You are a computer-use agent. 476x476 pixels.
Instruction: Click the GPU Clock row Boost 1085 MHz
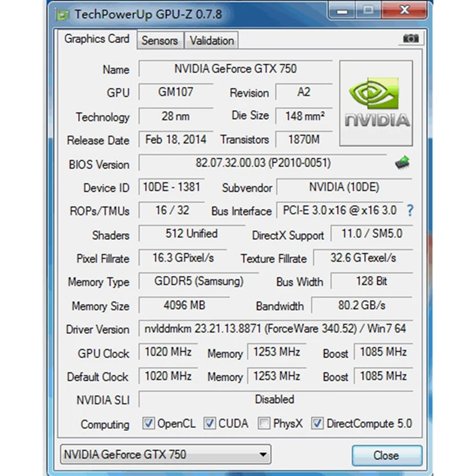click(383, 352)
